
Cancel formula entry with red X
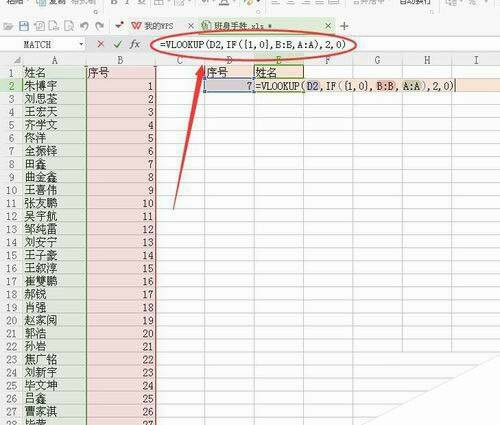(x=101, y=44)
